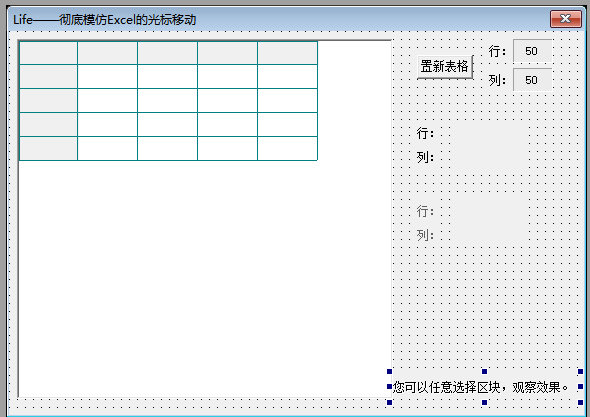Click the 列 input field showing 50

pos(532,80)
